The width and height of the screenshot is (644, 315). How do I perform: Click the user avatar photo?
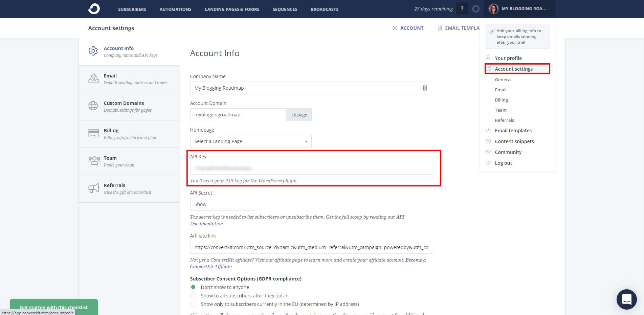(x=493, y=9)
